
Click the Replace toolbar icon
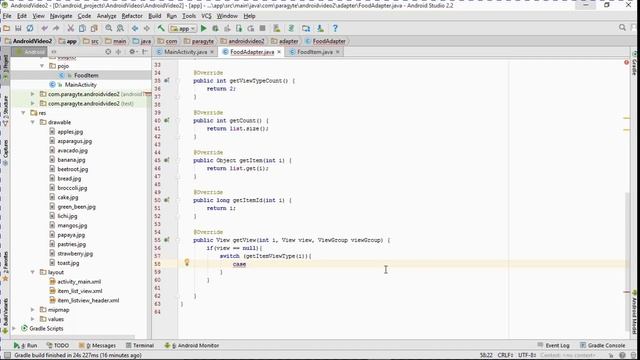pos(120,28)
